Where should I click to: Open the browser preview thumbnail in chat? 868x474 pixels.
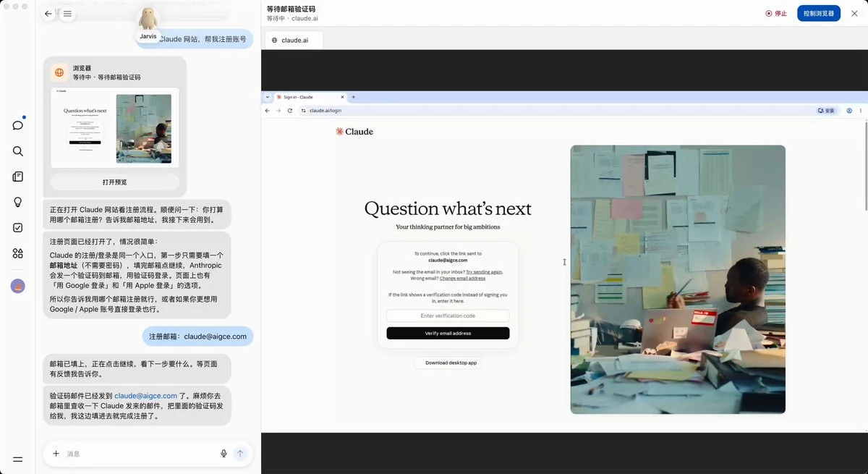point(114,127)
